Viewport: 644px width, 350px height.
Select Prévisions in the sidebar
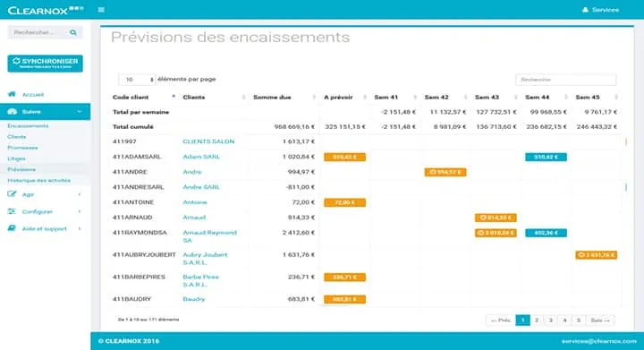click(x=21, y=169)
